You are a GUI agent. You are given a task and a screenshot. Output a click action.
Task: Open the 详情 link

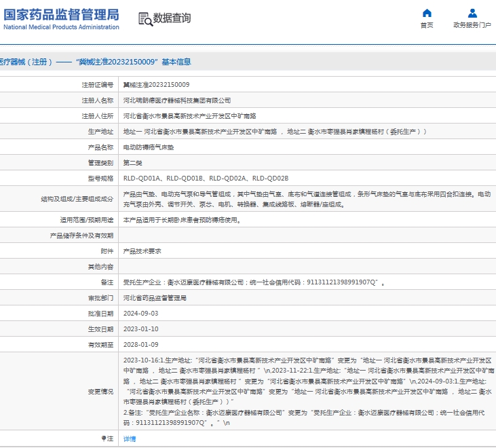130,438
